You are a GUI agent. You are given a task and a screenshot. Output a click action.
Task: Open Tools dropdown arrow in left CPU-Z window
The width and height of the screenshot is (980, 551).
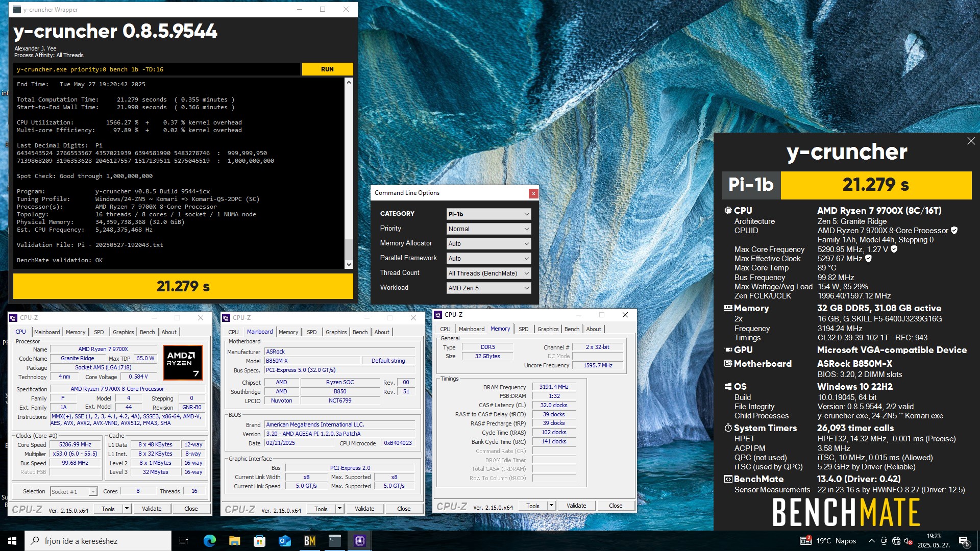pos(127,509)
